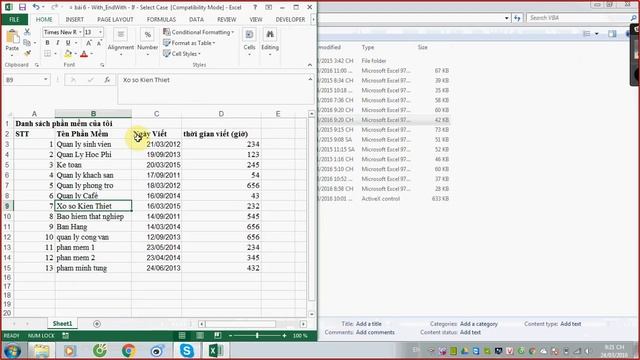The width and height of the screenshot is (640, 360).
Task: Click the red font color swatch
Action: (x=84, y=54)
